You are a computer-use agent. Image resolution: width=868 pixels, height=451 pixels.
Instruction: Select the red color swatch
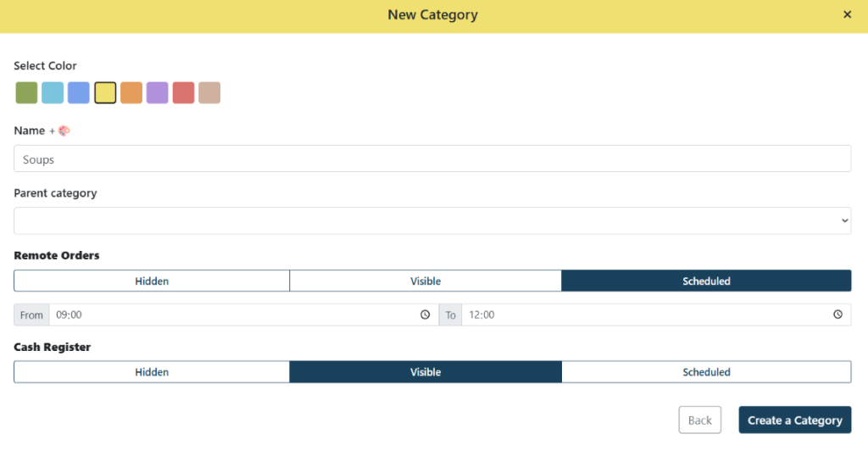coord(184,92)
